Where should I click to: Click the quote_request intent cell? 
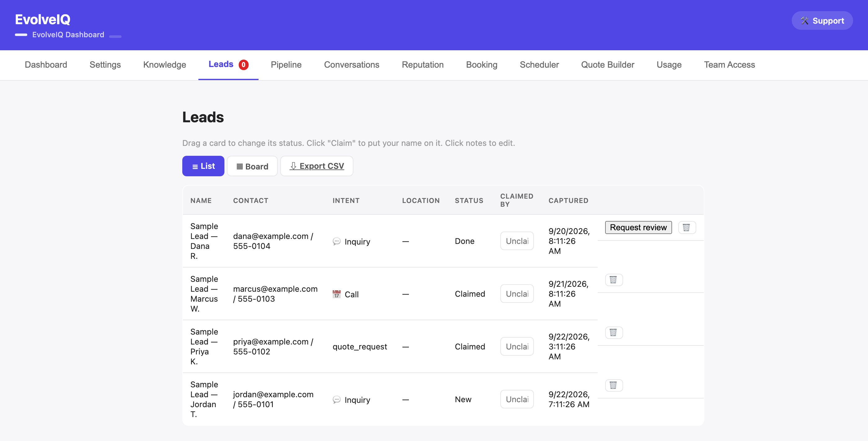coord(360,347)
